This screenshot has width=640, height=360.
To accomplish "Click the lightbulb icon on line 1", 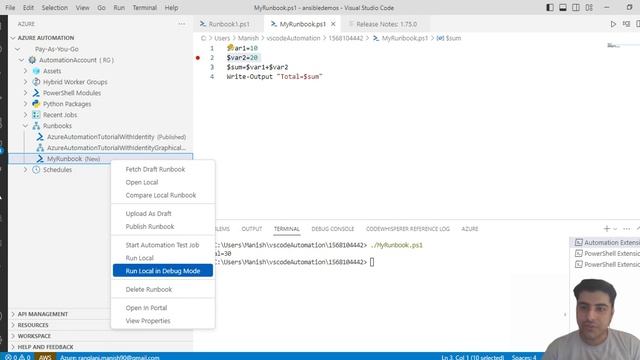I will (230, 48).
